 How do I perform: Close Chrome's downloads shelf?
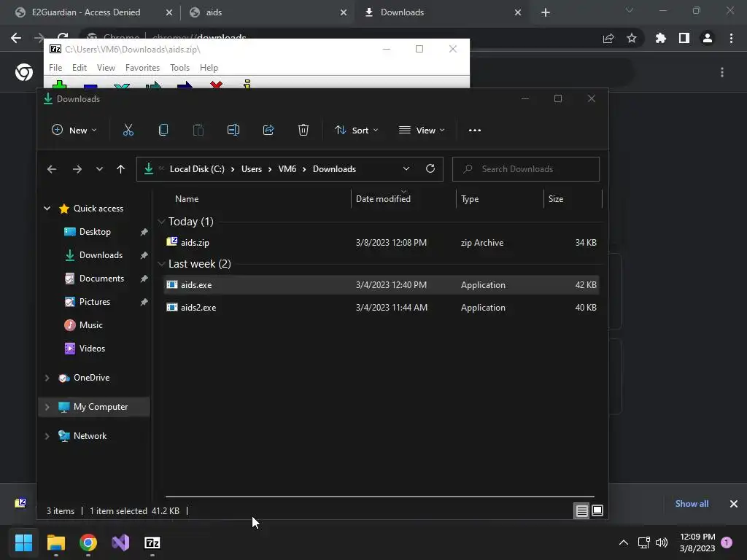[x=734, y=503]
